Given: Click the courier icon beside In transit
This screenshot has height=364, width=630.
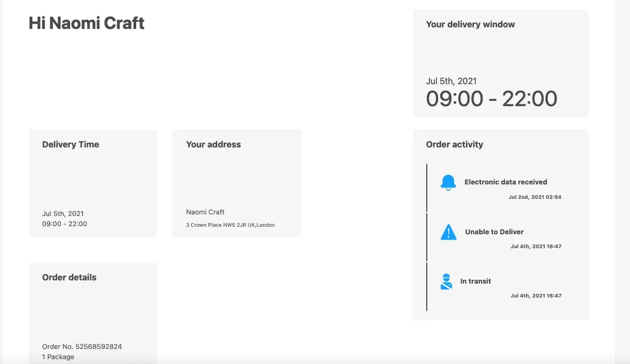Looking at the screenshot, I should pyautogui.click(x=446, y=281).
